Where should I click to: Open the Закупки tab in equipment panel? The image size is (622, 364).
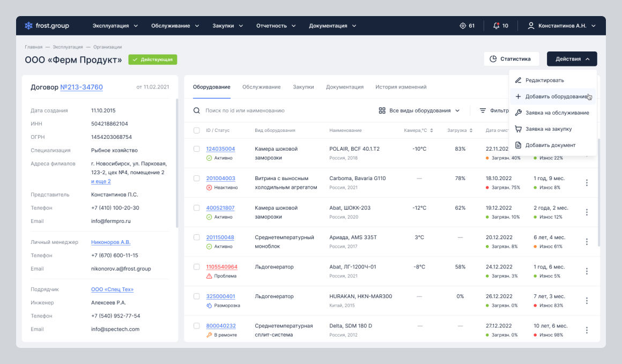[x=303, y=87]
